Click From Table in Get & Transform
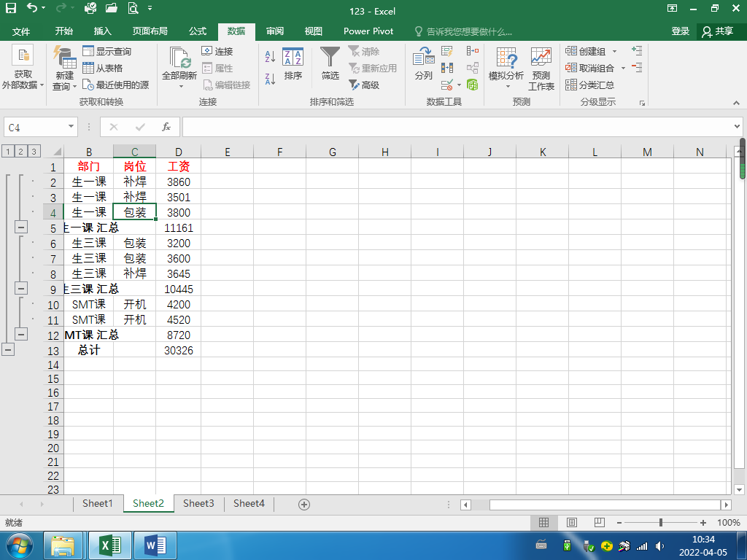The width and height of the screenshot is (747, 560). coord(103,68)
